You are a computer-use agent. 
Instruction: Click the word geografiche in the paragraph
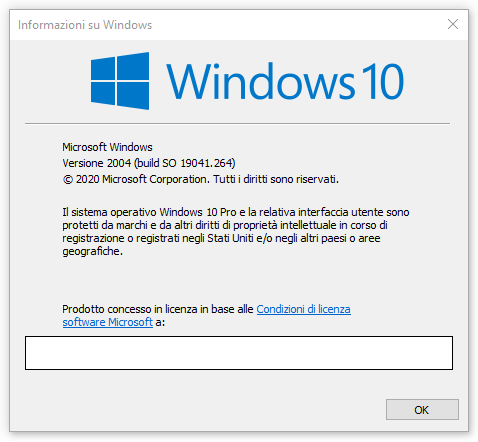click(92, 251)
